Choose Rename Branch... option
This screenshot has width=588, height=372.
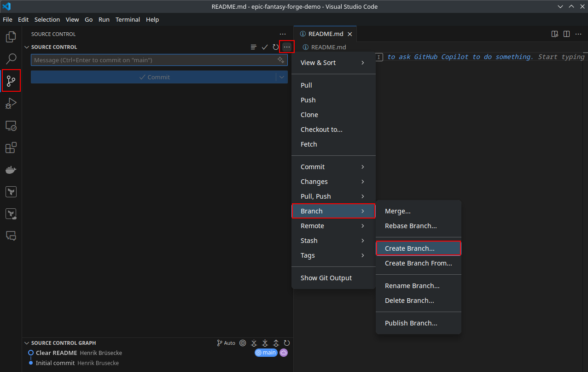419,286
